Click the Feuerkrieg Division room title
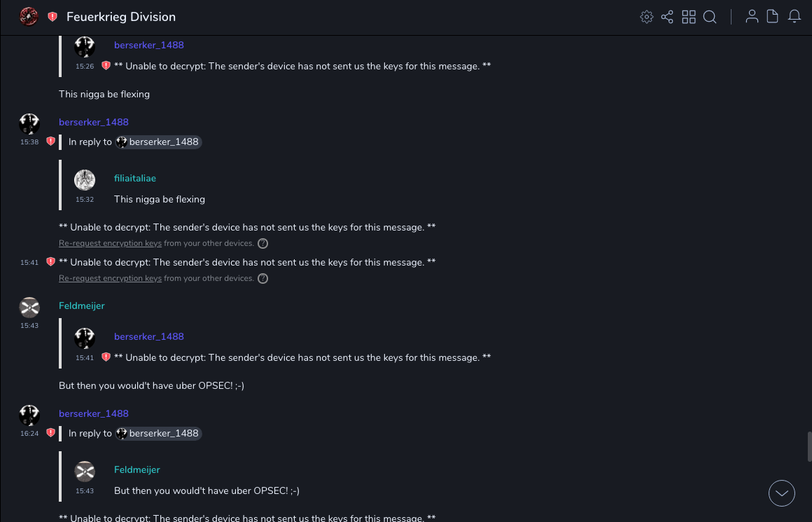Screen dimensions: 812x522 [121, 17]
